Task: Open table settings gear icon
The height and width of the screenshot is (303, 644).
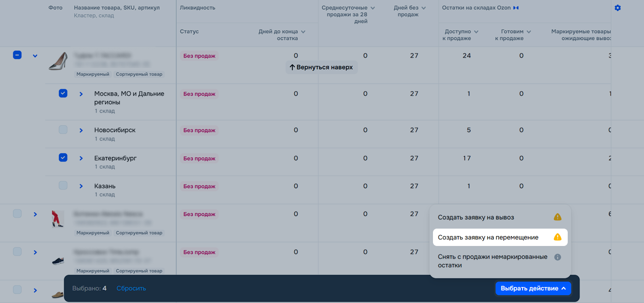Action: [617, 8]
